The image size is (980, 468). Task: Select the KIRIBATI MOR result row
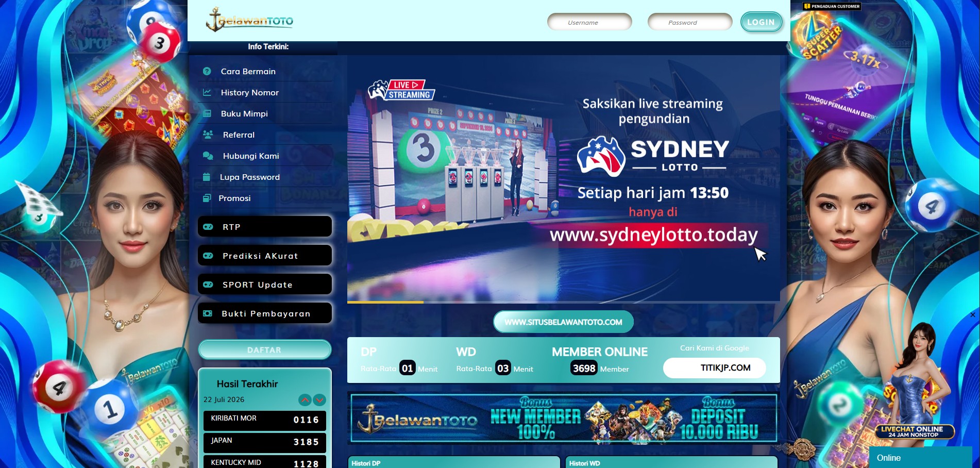(264, 420)
